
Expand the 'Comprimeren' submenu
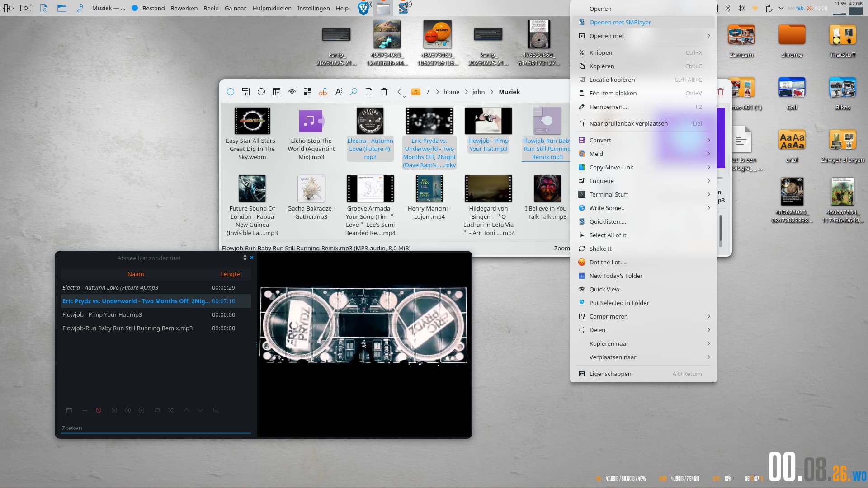pyautogui.click(x=643, y=316)
